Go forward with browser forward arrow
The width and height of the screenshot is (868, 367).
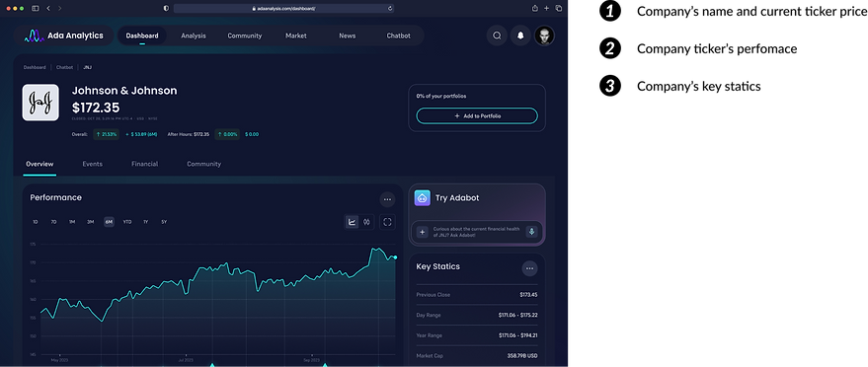click(x=60, y=8)
